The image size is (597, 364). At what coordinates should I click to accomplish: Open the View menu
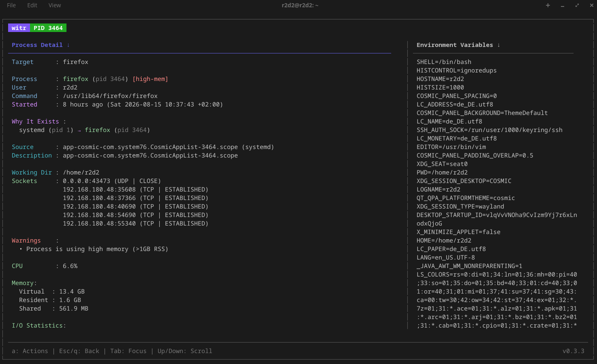pyautogui.click(x=55, y=5)
